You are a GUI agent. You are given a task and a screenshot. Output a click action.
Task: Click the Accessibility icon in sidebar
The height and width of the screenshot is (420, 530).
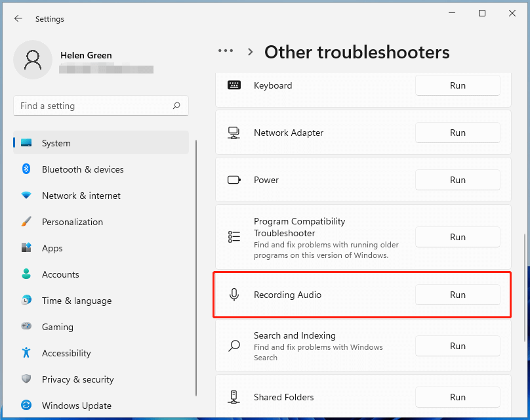(x=26, y=353)
